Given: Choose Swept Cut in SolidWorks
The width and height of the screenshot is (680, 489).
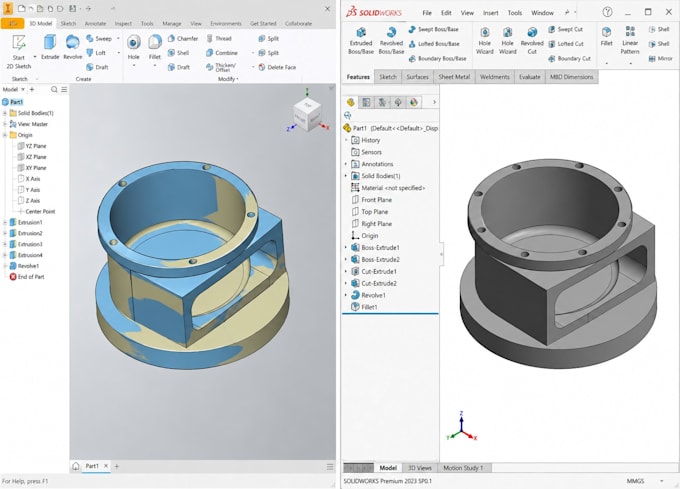Looking at the screenshot, I should point(566,29).
